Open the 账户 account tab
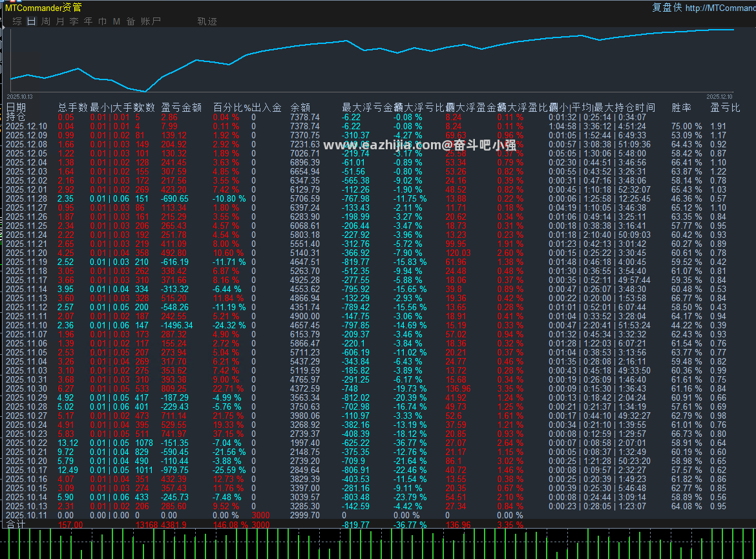The height and width of the screenshot is (559, 756). coord(151,21)
